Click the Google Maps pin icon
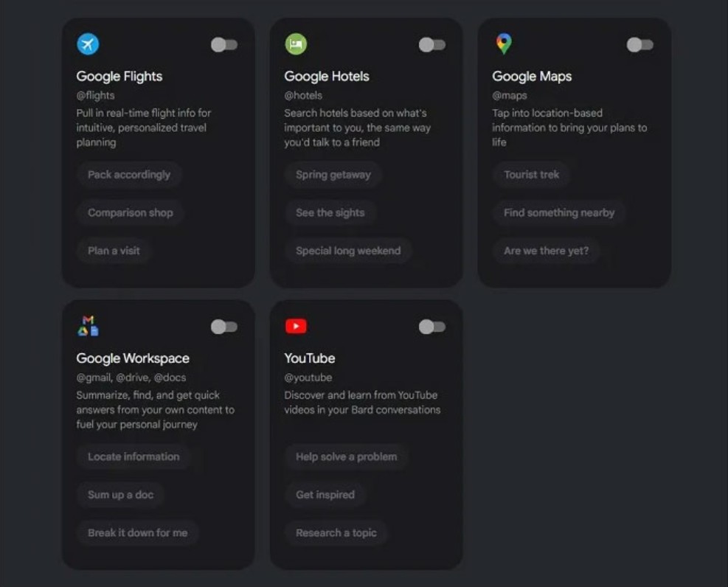 [504, 44]
